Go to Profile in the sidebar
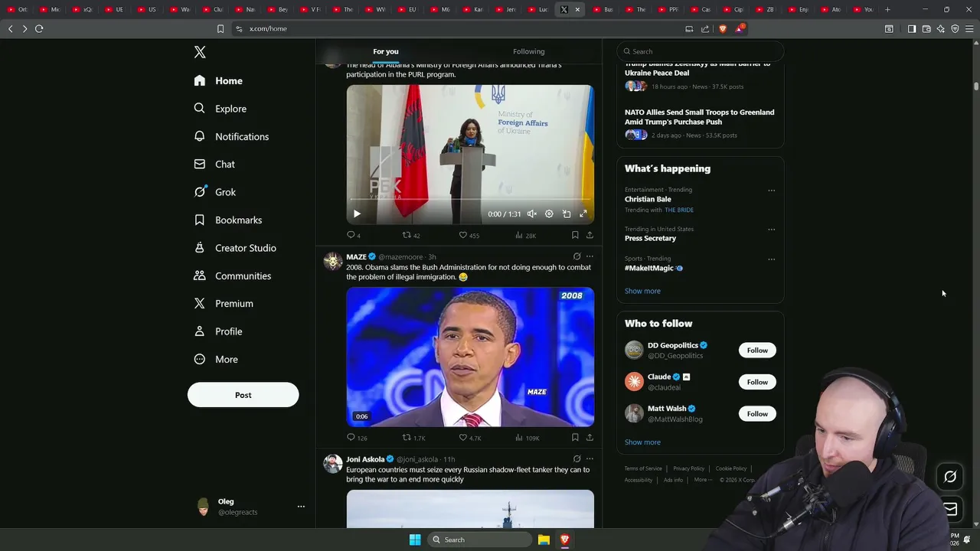Image resolution: width=980 pixels, height=551 pixels. (218, 331)
